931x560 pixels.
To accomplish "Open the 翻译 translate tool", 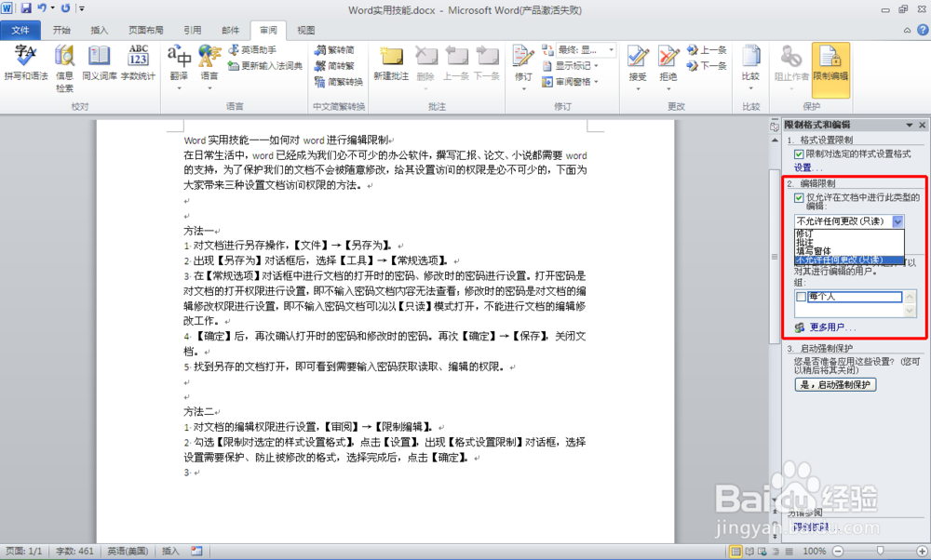I will pyautogui.click(x=179, y=67).
